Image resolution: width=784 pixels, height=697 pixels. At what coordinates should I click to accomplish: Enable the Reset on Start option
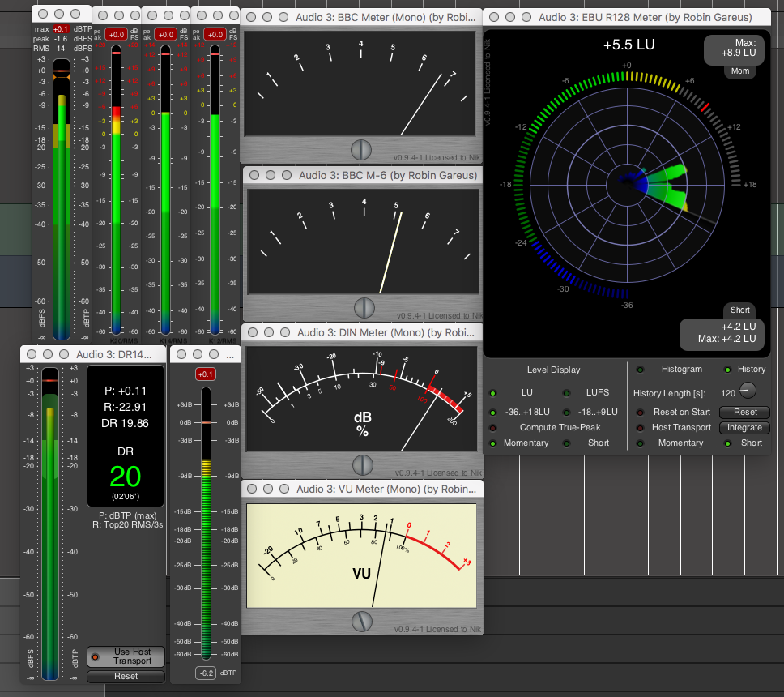pyautogui.click(x=681, y=412)
